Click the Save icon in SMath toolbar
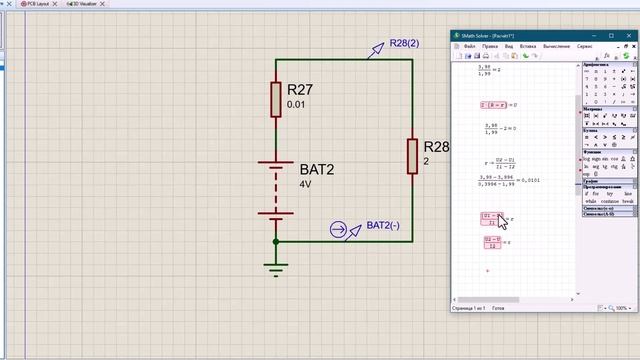This screenshot has width=640, height=360. pyautogui.click(x=477, y=56)
